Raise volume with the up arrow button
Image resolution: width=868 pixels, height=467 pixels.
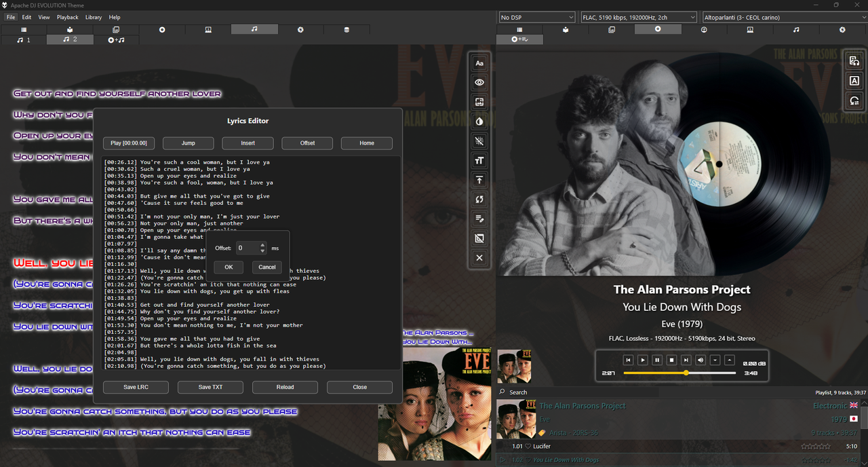click(x=730, y=360)
